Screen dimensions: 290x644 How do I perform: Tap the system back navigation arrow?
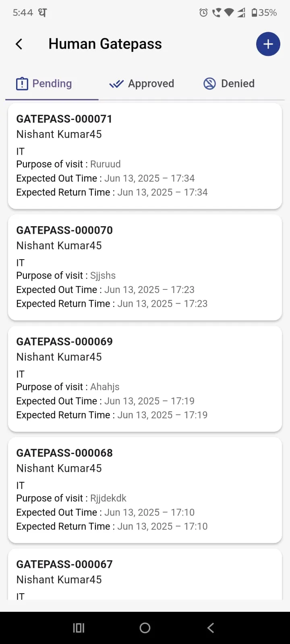211,628
